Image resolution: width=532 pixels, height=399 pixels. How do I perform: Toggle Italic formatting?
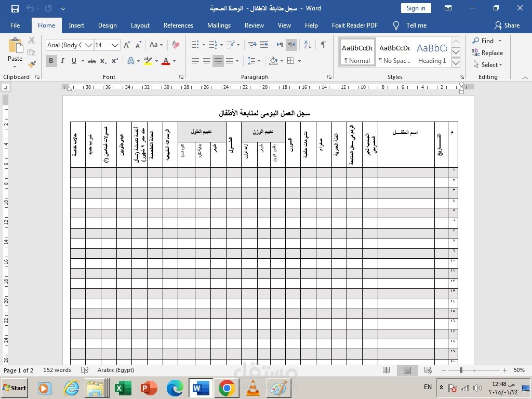pyautogui.click(x=62, y=61)
